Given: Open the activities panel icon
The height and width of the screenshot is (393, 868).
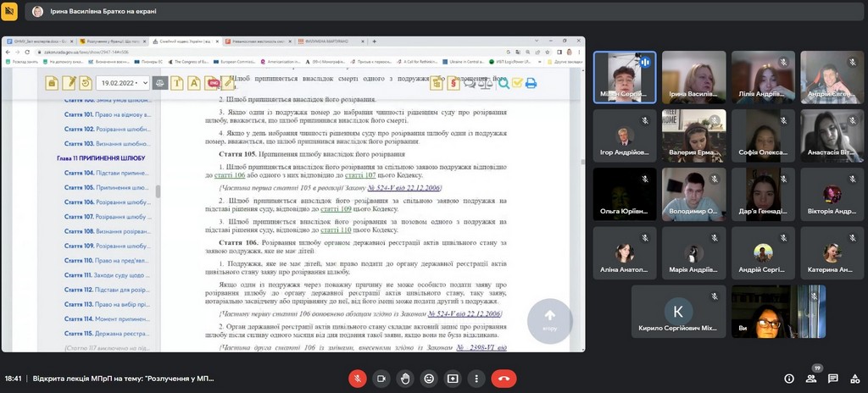Looking at the screenshot, I should pos(854,379).
